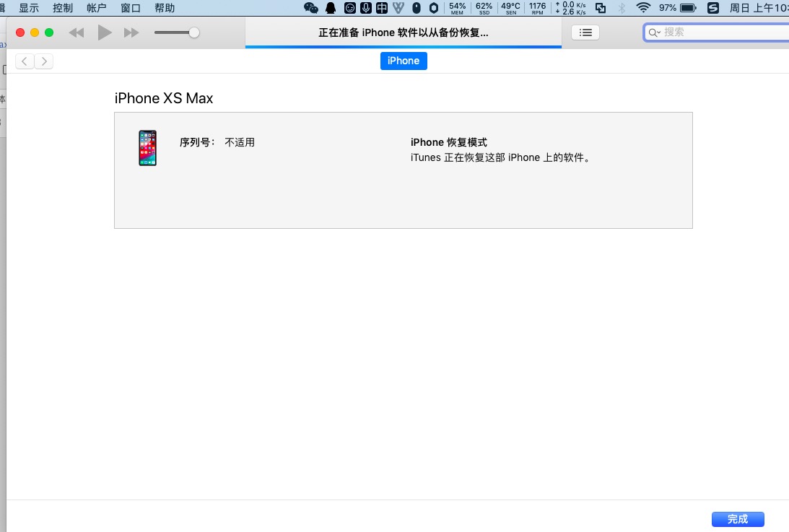789x532 pixels.
Task: Open the 帮助 menu
Action: pos(165,8)
